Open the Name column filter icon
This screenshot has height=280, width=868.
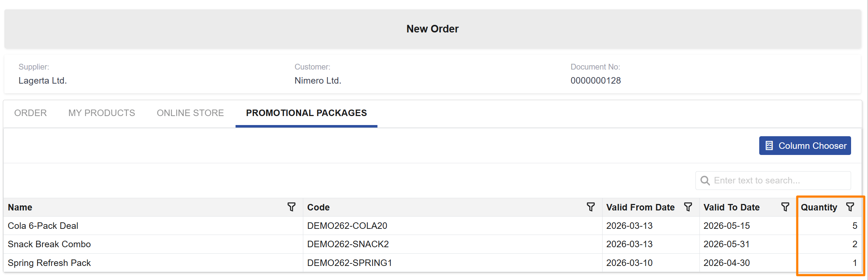click(291, 207)
